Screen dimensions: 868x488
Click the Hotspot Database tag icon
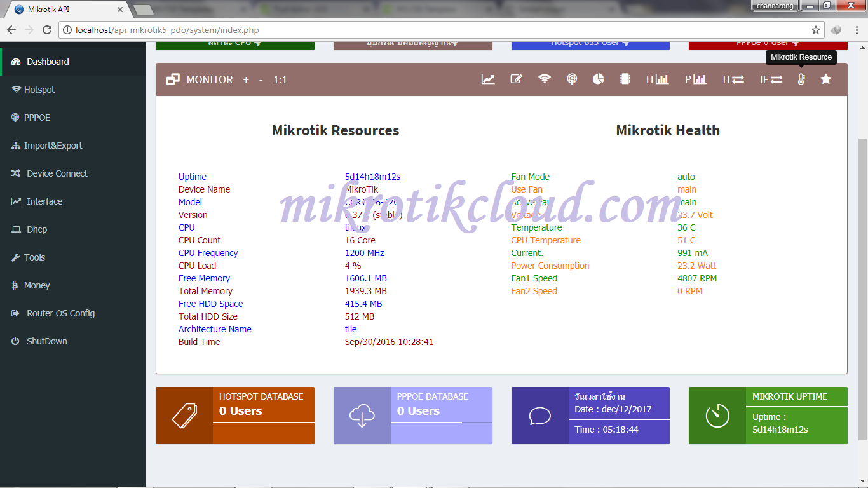184,416
